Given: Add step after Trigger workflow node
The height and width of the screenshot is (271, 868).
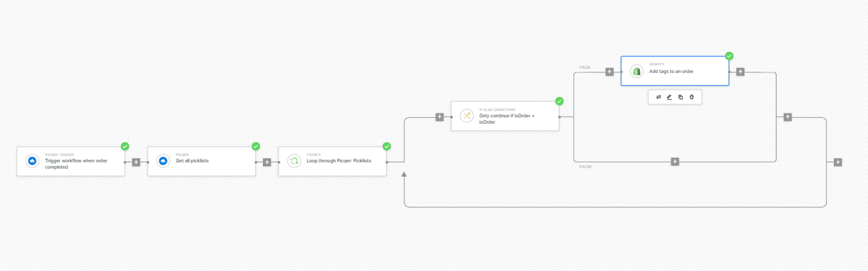Looking at the screenshot, I should (136, 162).
